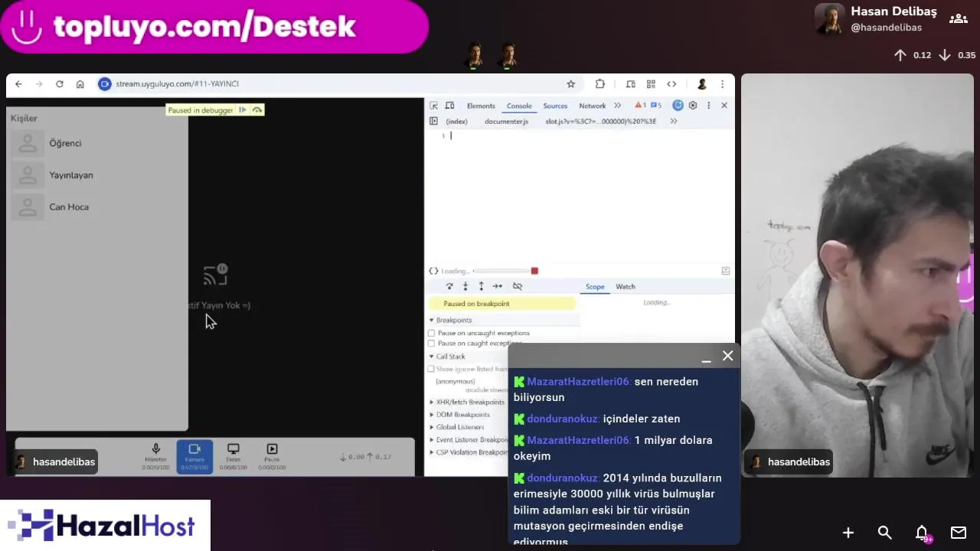Switch to the Sources tab

tap(555, 106)
